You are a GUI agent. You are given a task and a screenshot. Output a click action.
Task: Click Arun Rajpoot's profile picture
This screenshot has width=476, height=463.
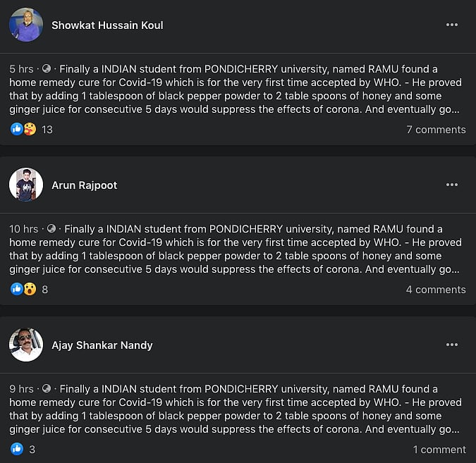pyautogui.click(x=26, y=185)
